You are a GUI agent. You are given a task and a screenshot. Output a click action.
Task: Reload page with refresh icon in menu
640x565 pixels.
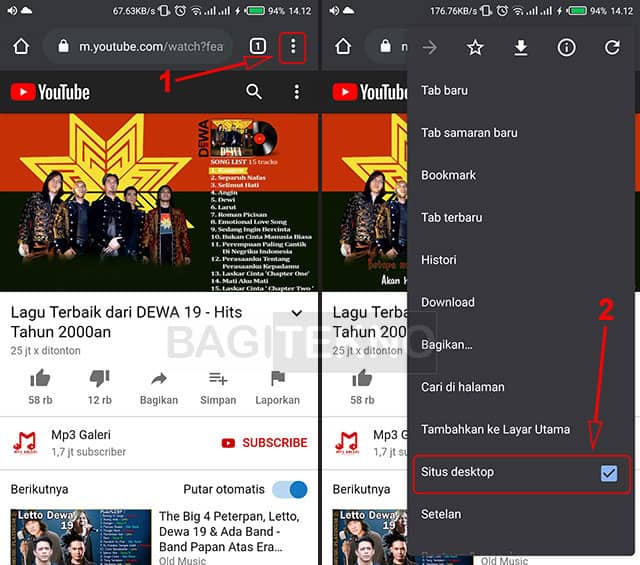coord(612,47)
